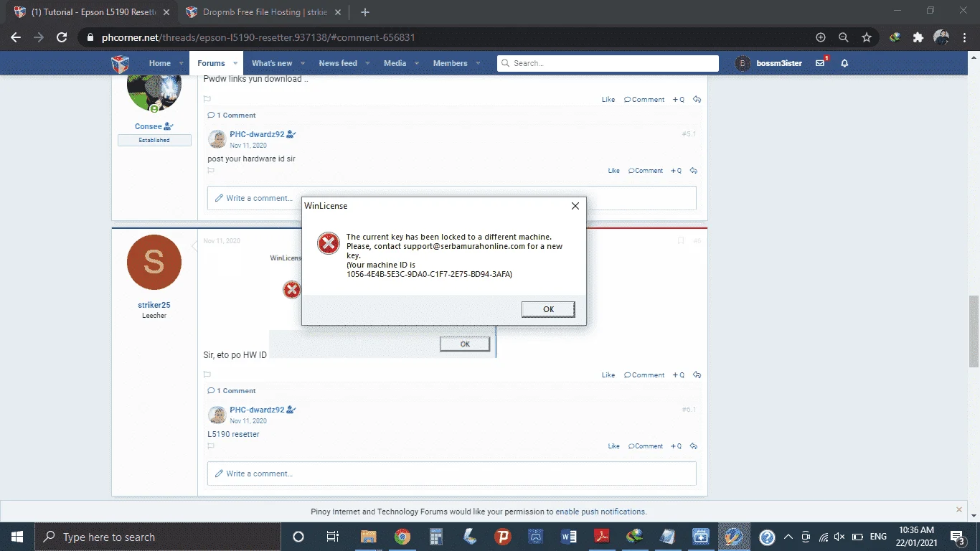The width and height of the screenshot is (980, 551).
Task: Open striker25's profile name link
Action: pos(154,305)
